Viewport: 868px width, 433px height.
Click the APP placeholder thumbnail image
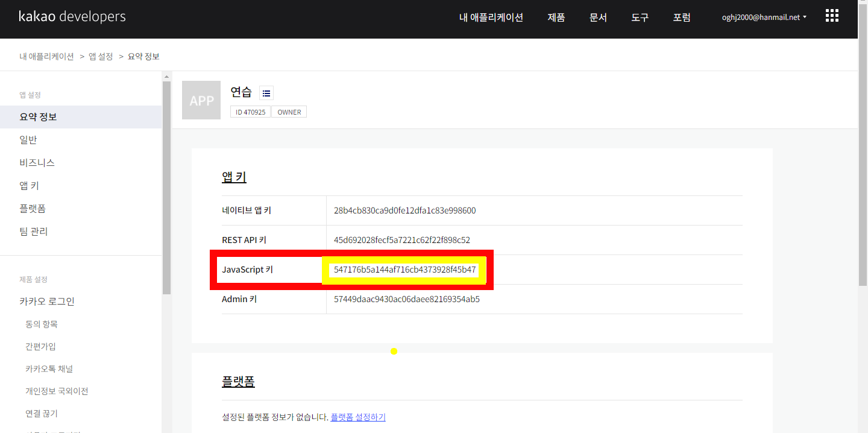click(201, 100)
